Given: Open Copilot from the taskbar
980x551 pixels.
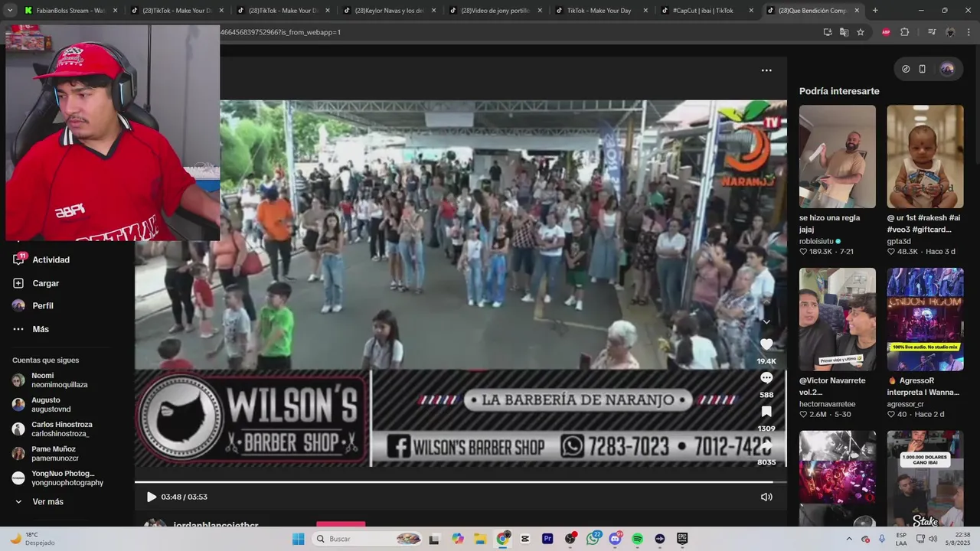Looking at the screenshot, I should 458,539.
